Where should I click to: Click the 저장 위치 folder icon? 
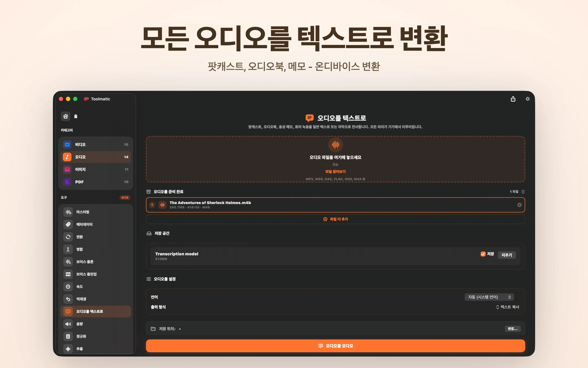153,329
